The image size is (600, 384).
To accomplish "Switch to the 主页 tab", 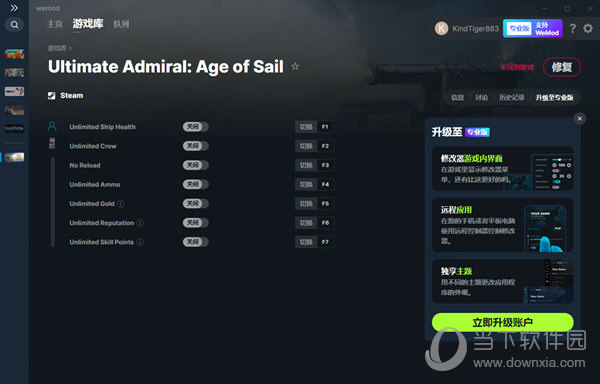I will (55, 24).
